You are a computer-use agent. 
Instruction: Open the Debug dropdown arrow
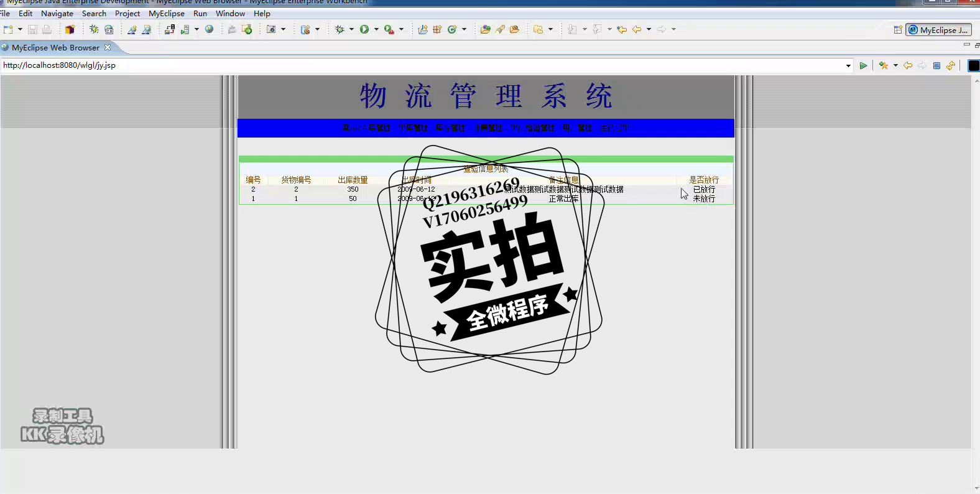(351, 29)
